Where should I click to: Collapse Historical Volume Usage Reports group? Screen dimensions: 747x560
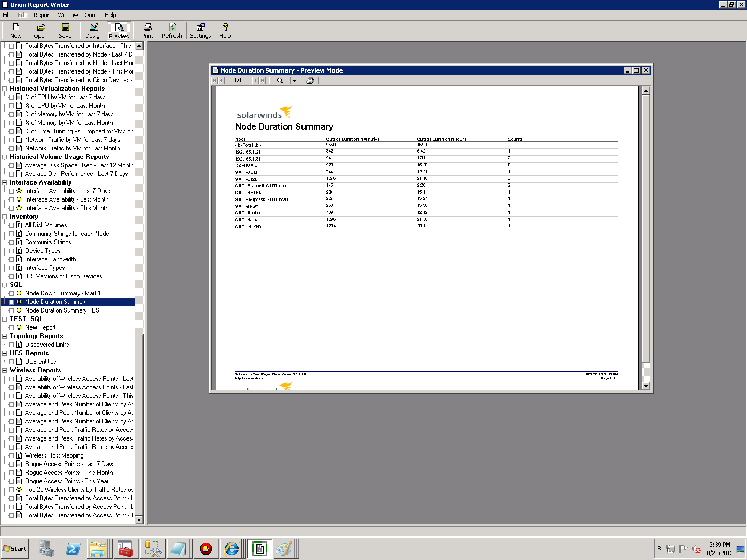(x=5, y=157)
